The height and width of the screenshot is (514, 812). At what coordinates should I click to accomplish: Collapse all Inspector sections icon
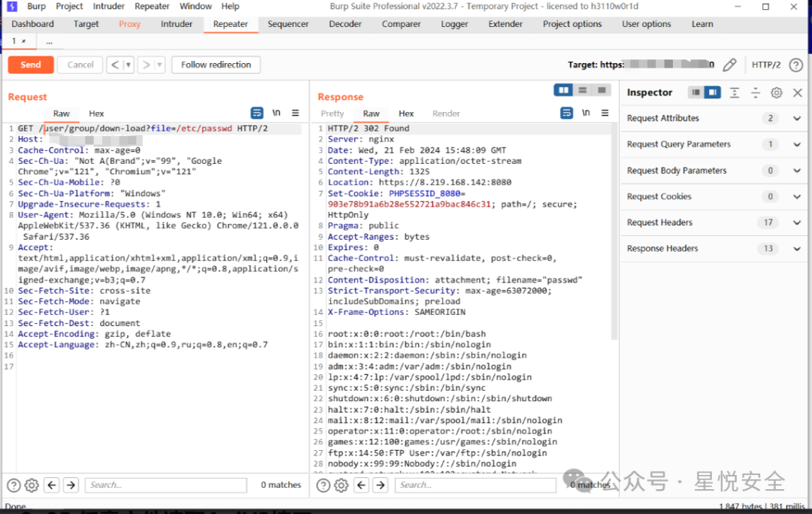756,92
